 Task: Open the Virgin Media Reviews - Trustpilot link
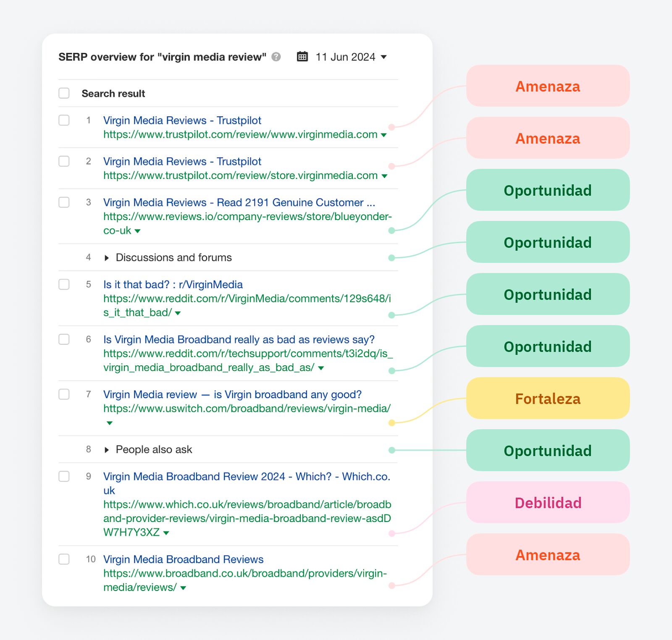click(x=182, y=121)
